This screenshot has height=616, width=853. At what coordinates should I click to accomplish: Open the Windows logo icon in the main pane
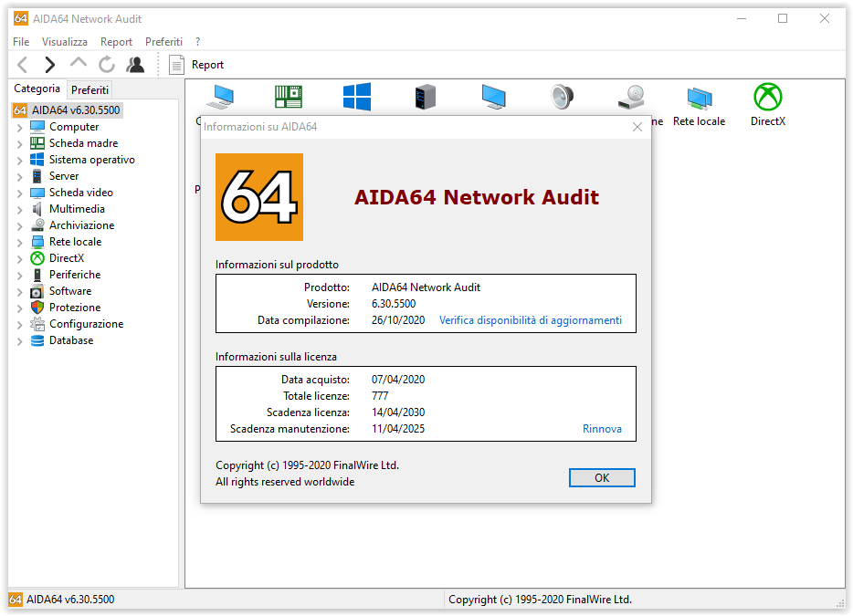point(357,97)
